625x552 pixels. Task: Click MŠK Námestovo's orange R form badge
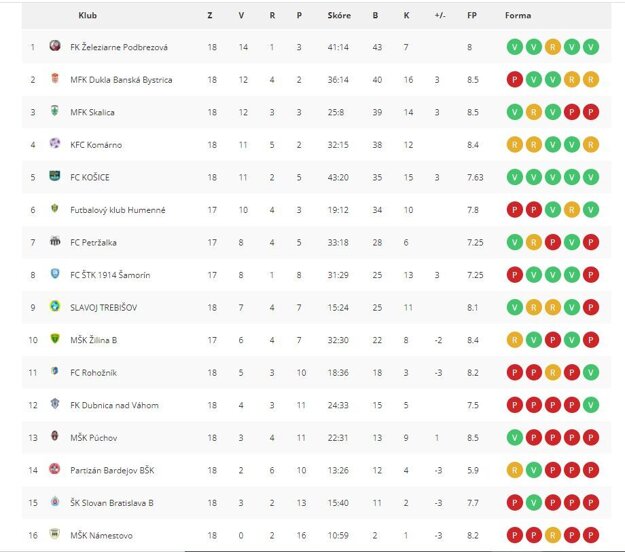click(x=552, y=535)
